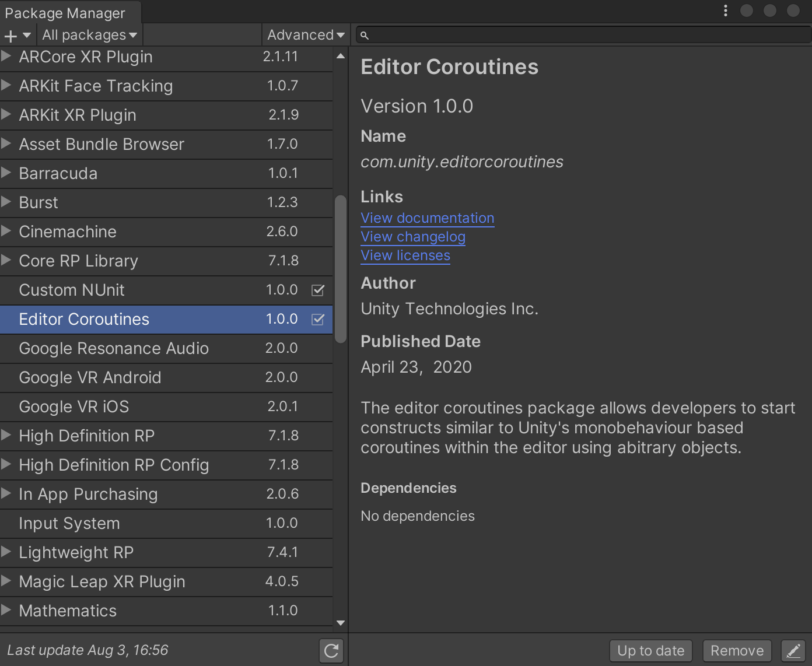812x666 pixels.
Task: Expand the Cinemachine package versions
Action: coord(6,231)
